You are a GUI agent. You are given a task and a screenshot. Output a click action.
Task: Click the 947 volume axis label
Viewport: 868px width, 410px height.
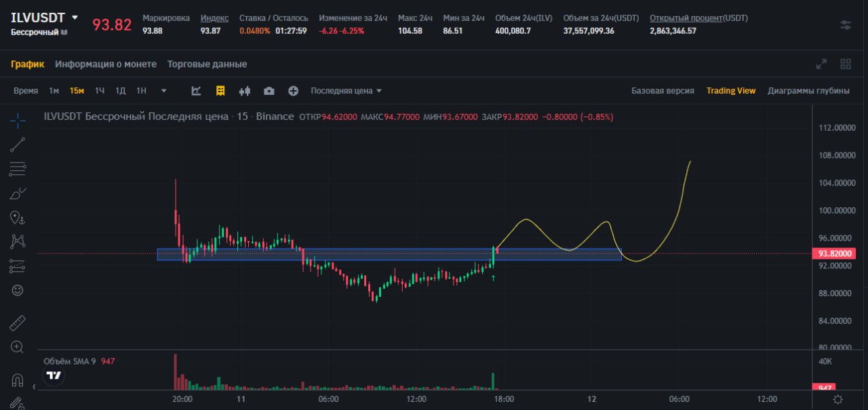825,387
